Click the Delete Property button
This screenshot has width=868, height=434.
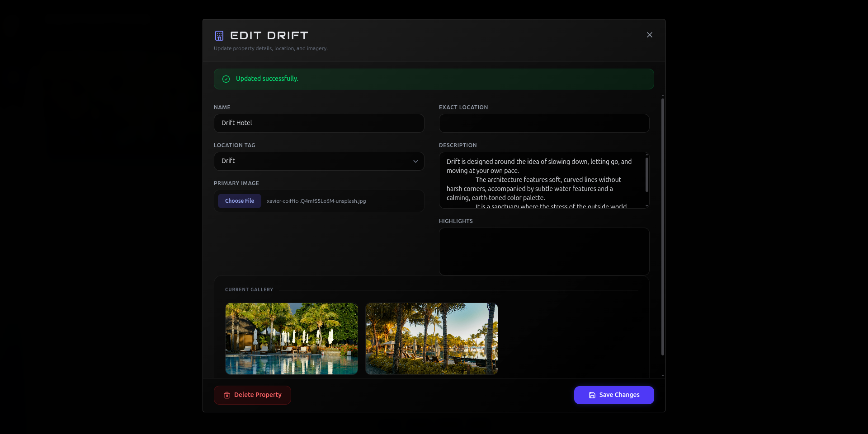tap(252, 395)
